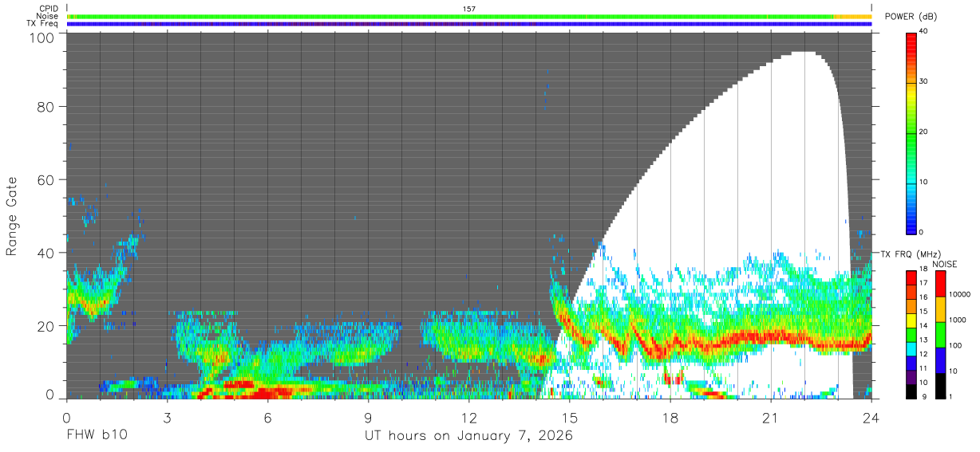
Task: Click the 'Noise' row label at the top left
Action: click(x=48, y=16)
